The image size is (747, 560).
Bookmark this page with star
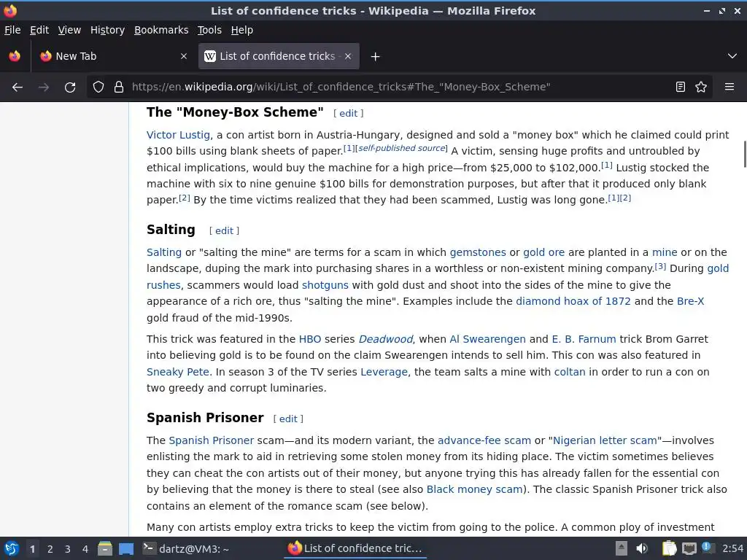coord(701,87)
